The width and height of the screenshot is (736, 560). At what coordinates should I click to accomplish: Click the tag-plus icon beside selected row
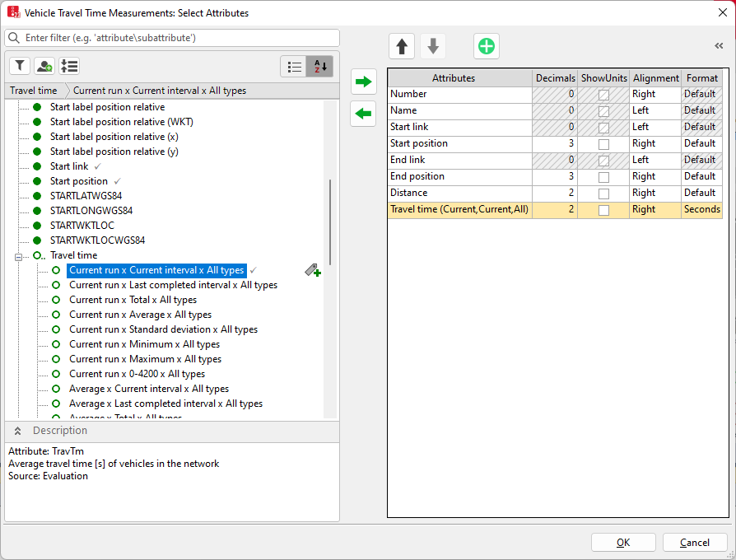[313, 270]
